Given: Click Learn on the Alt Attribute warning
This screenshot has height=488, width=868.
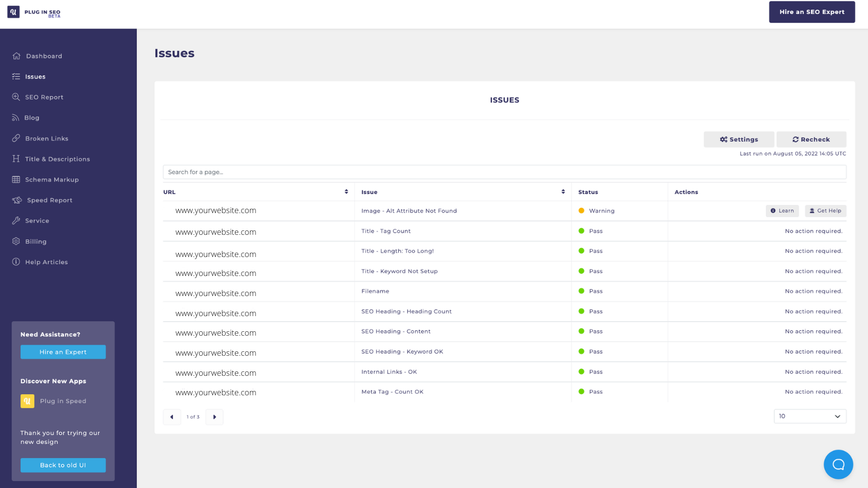Looking at the screenshot, I should 782,210.
